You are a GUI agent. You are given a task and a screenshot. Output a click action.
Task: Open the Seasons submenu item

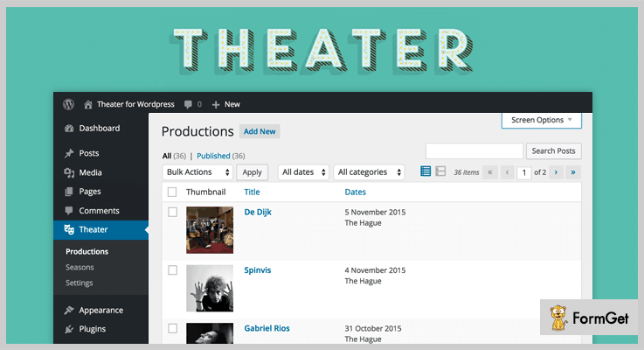coord(80,268)
